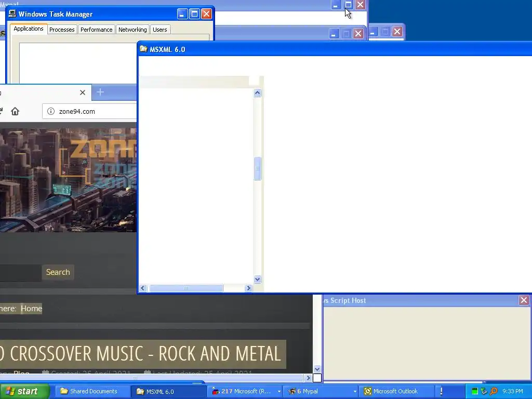532x399 pixels.
Task: Maximize the Windows Task Manager window
Action: point(194,14)
